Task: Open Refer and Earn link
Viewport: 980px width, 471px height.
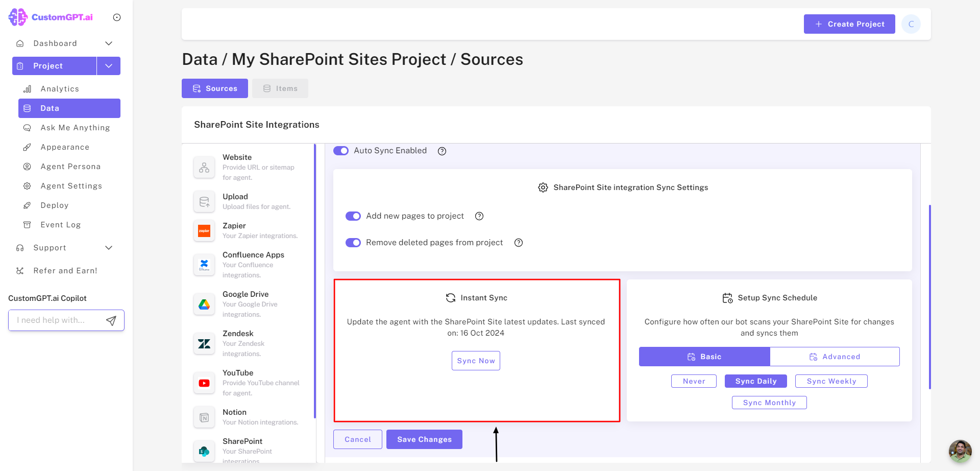Action: (x=65, y=271)
